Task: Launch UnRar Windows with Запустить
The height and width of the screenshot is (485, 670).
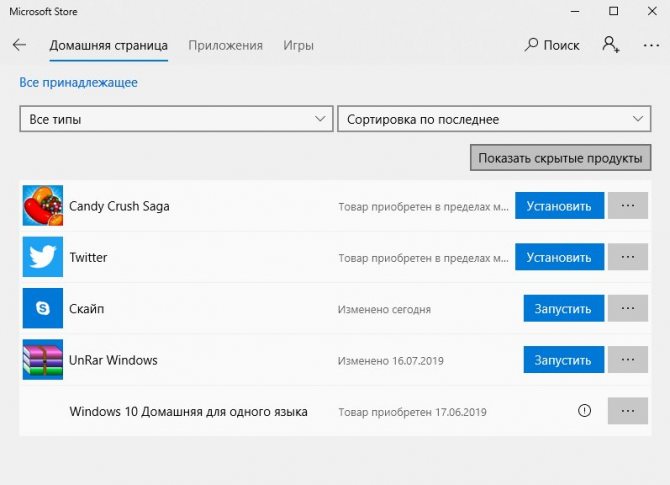Action: pos(564,359)
